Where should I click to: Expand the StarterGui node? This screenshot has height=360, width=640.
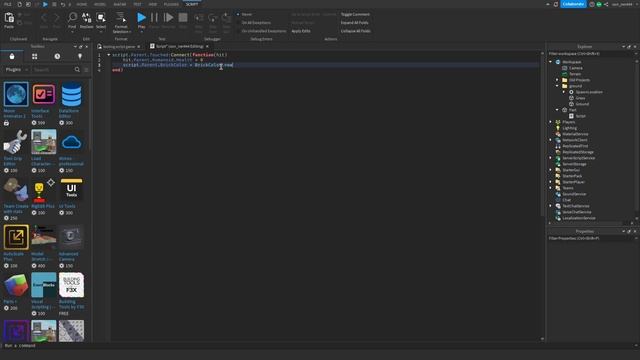(551, 170)
